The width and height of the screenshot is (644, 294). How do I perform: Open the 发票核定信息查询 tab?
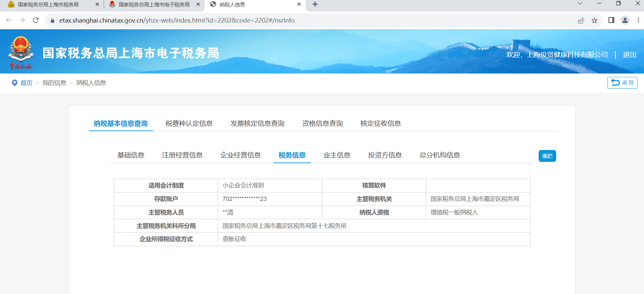click(257, 123)
